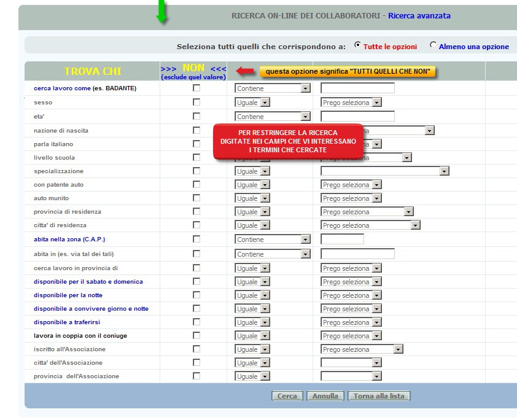517x420 pixels.
Task: Open the 'Contiene' dropdown for 'abita in' row
Action: click(273, 254)
